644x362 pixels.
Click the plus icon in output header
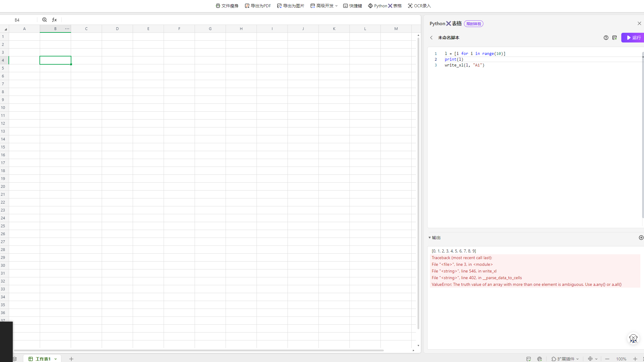[641, 238]
